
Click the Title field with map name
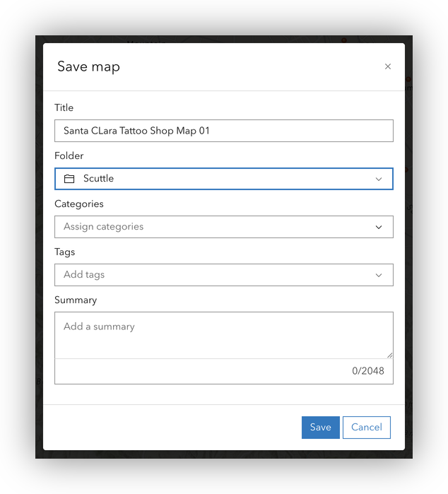tap(223, 131)
